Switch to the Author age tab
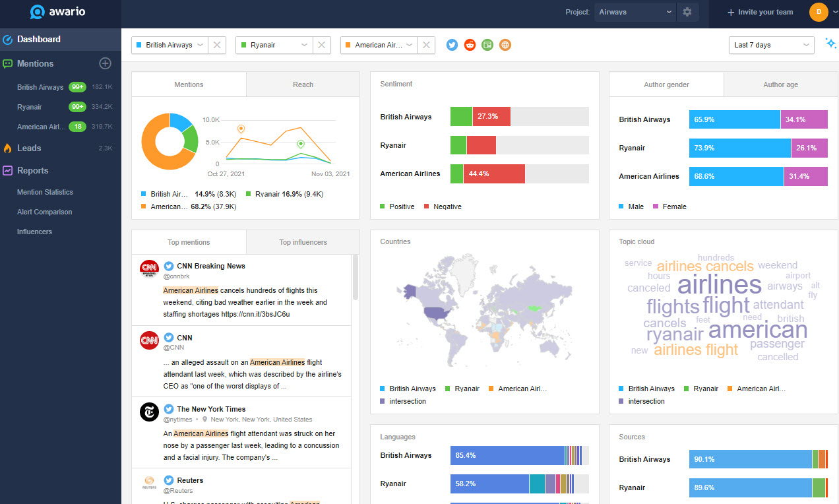Image resolution: width=839 pixels, height=504 pixels. tap(780, 84)
